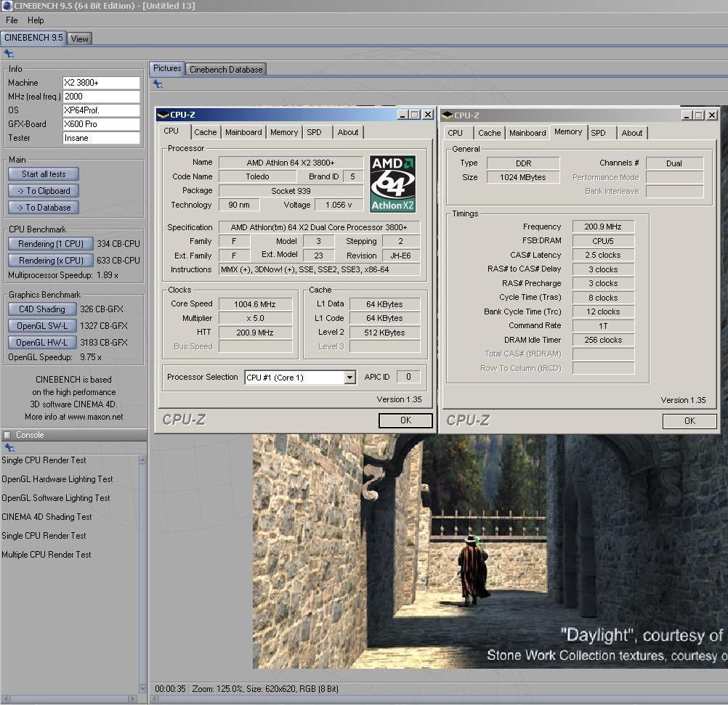Close the right CPU-Z window
The image size is (728, 705).
712,115
